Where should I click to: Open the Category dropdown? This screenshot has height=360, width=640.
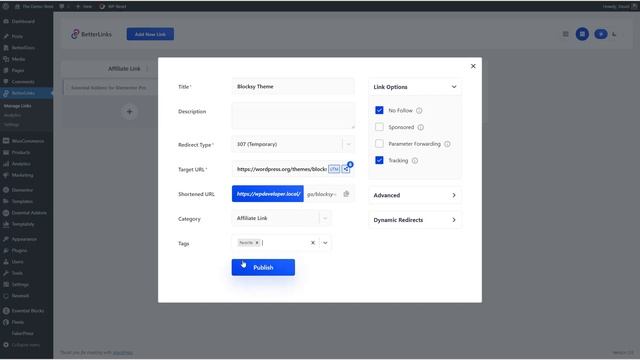[x=281, y=218]
